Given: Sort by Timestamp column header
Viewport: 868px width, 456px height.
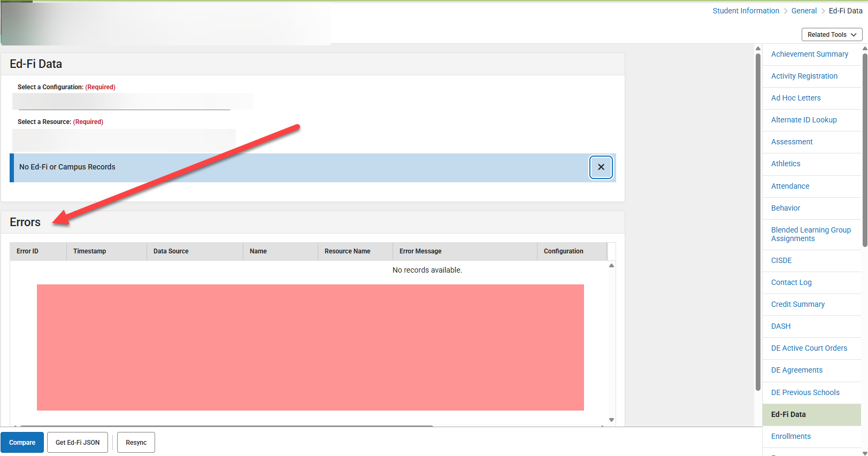Looking at the screenshot, I should [106, 251].
